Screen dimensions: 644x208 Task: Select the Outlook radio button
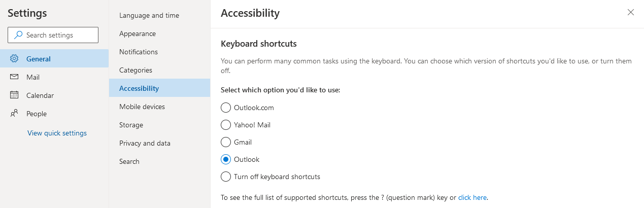(x=226, y=159)
